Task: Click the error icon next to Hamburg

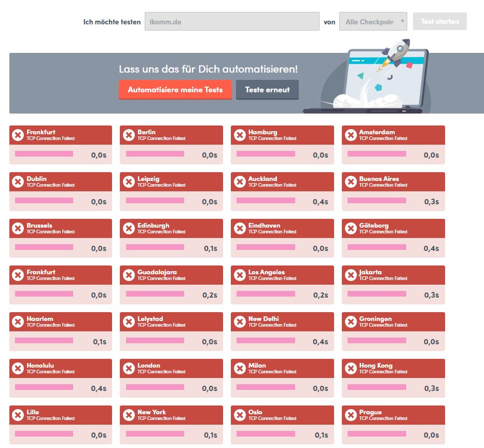Action: click(240, 135)
